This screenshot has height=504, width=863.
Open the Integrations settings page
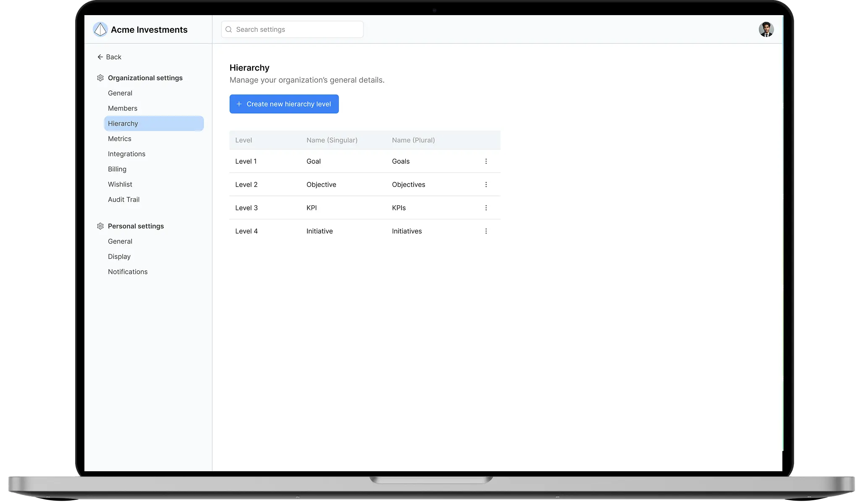click(126, 154)
